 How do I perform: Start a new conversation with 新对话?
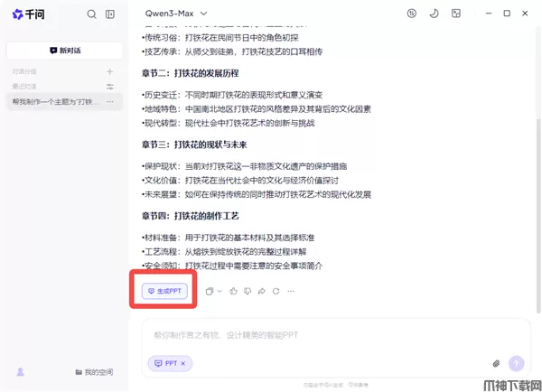(65, 51)
